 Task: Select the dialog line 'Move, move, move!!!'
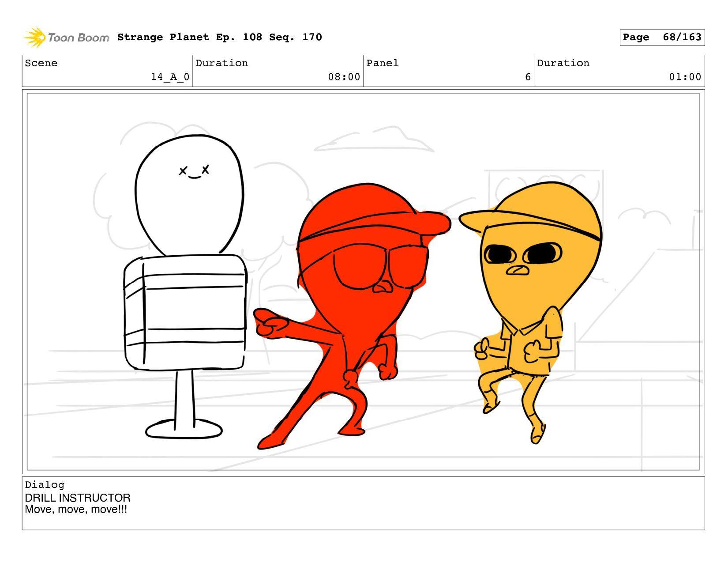coord(76,509)
